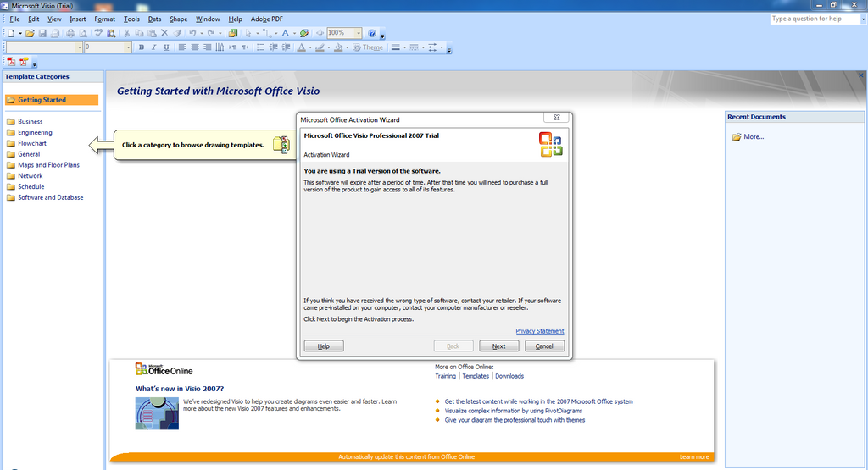Open the font name combo box

coord(44,47)
